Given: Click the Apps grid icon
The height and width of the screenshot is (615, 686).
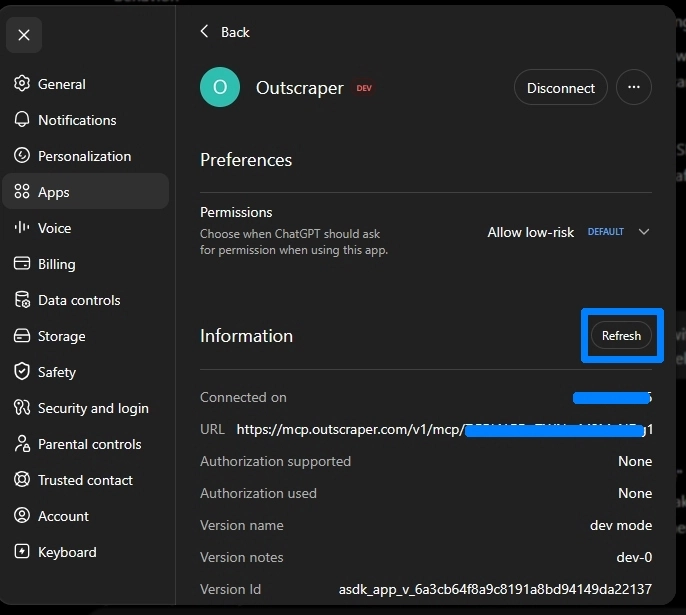Looking at the screenshot, I should click(x=22, y=192).
